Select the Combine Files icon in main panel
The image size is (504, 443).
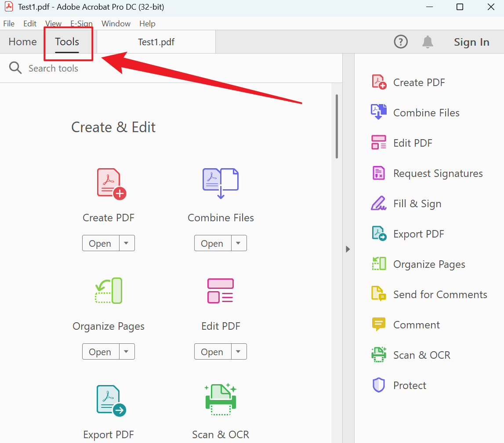pyautogui.click(x=221, y=183)
